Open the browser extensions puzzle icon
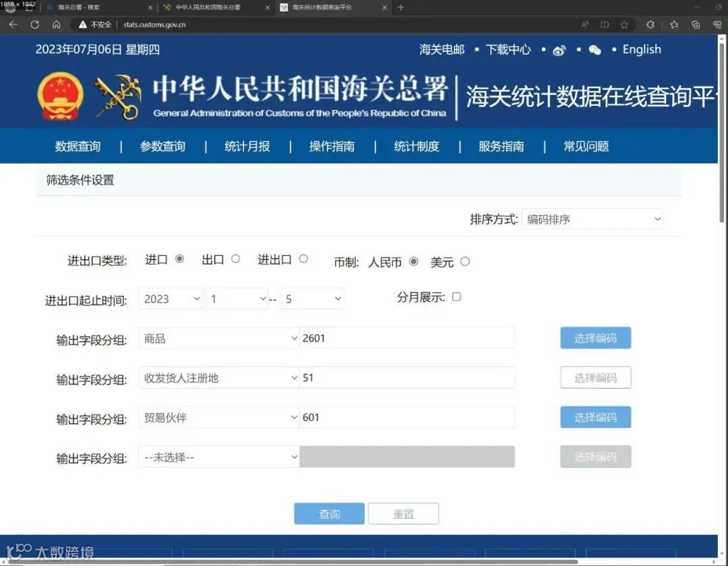The height and width of the screenshot is (566, 728). (x=650, y=24)
